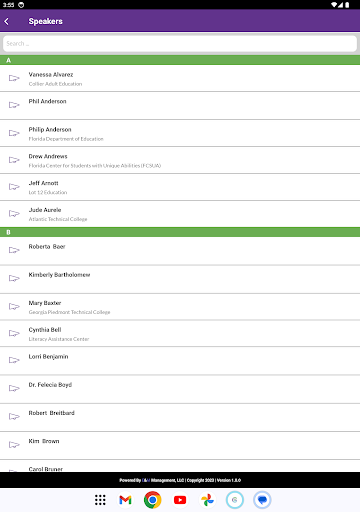The image size is (360, 512).
Task: Select Mary Baxter of Georgia Piedmont Technical College
Action: coord(180,307)
